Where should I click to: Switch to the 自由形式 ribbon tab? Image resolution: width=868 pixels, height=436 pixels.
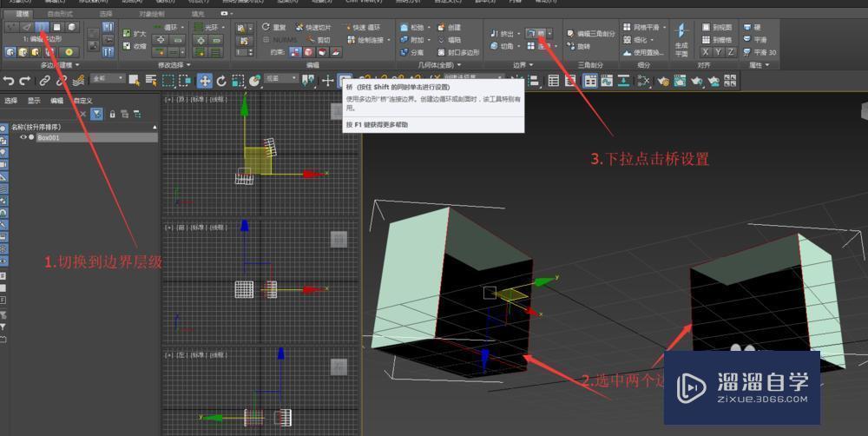click(x=60, y=14)
